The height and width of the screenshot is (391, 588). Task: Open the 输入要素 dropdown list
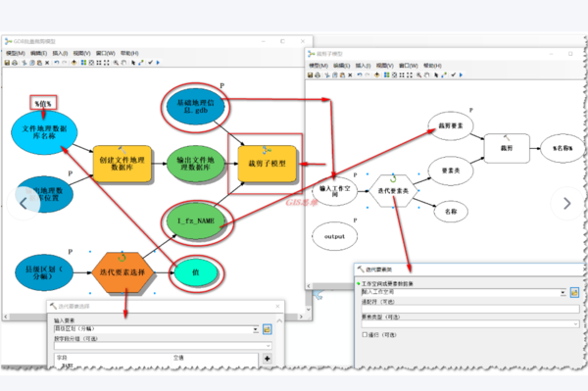tap(256, 329)
